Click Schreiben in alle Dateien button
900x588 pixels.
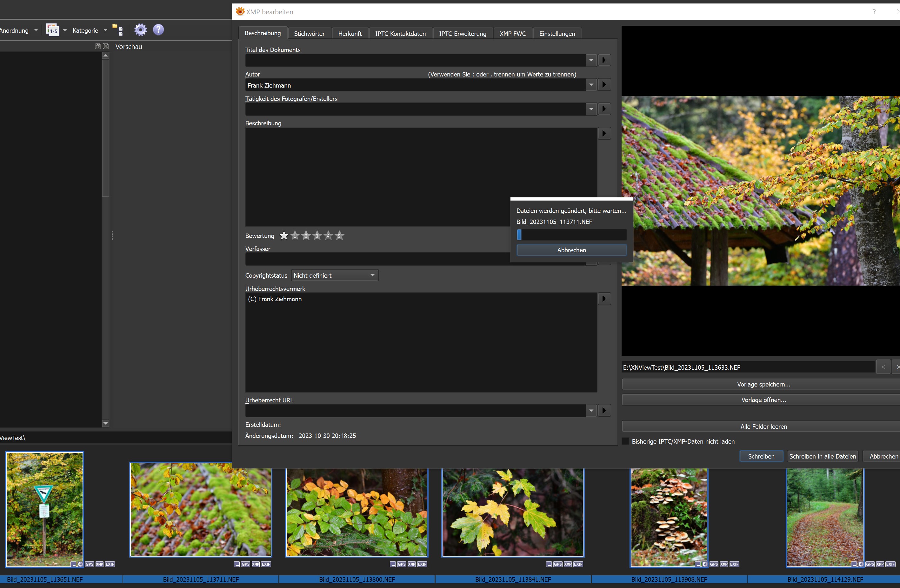(823, 456)
